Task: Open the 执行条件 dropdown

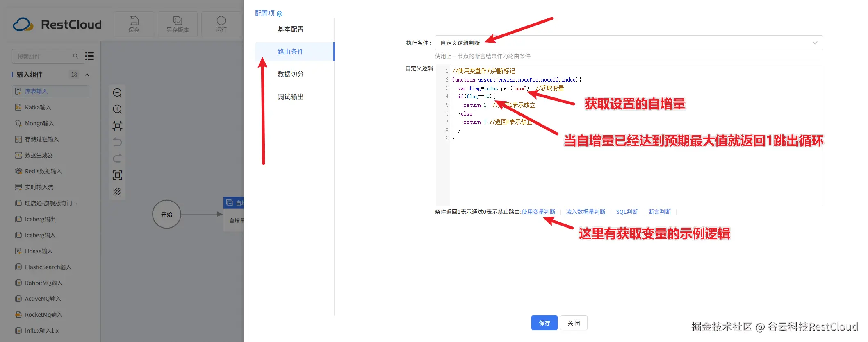Action: tap(629, 43)
